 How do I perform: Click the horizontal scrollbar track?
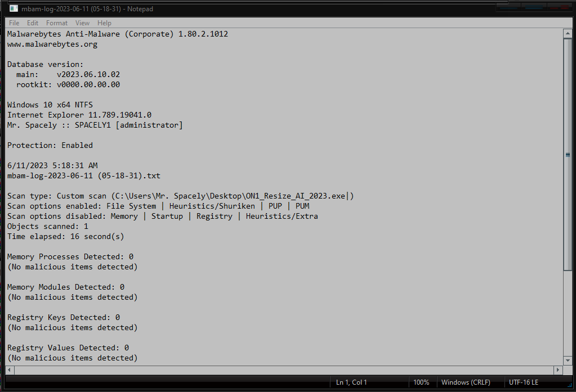point(284,370)
